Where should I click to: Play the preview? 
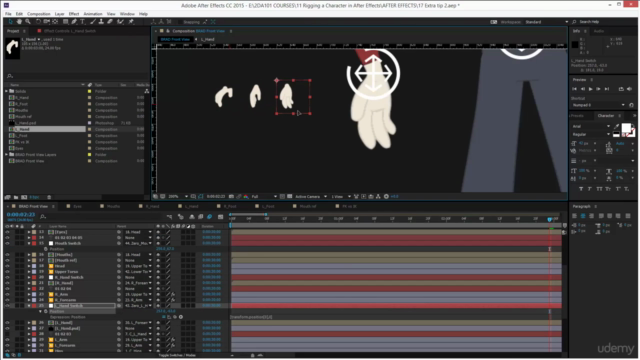(x=591, y=89)
